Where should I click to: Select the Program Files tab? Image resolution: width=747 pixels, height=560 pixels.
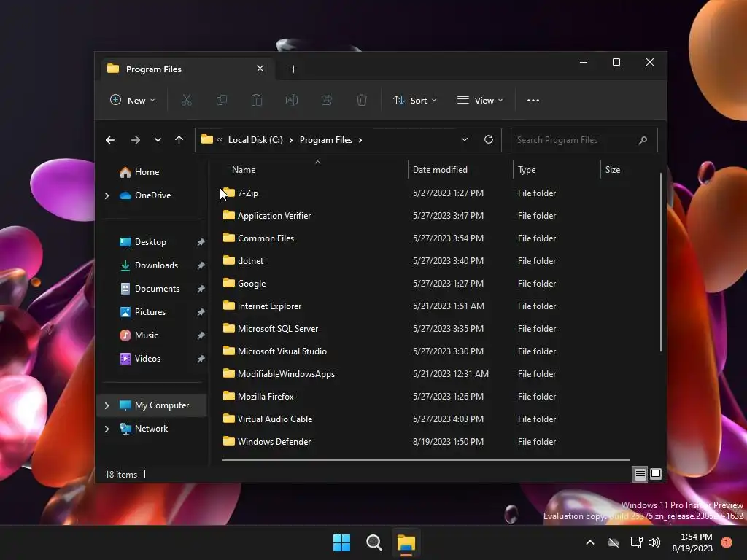click(187, 69)
